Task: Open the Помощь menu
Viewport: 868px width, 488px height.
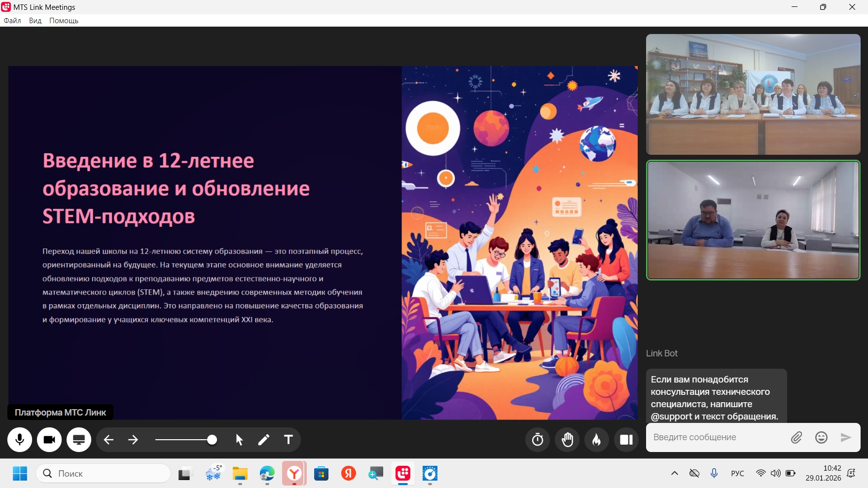Action: (x=64, y=21)
